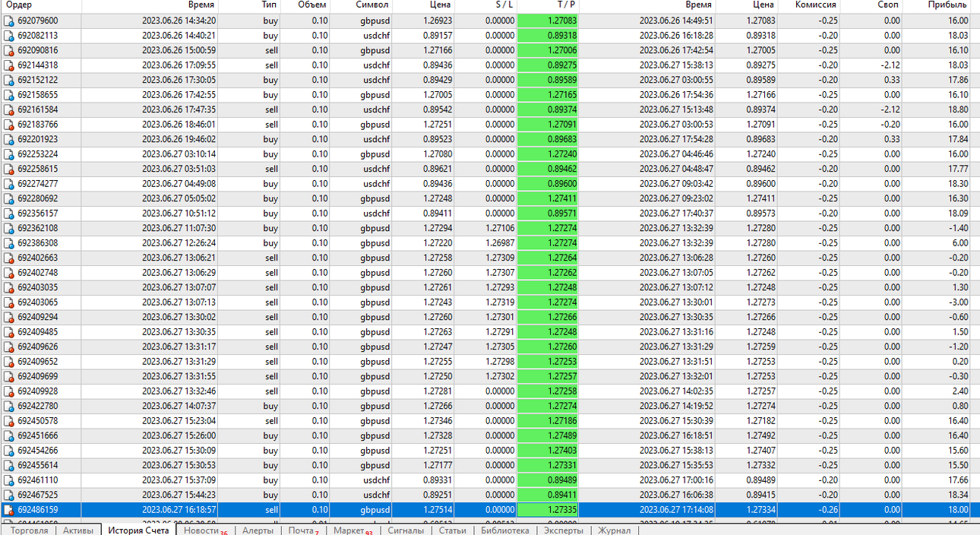The image size is (980, 535).
Task: Select the order icon for 692201923
Action: [9, 140]
